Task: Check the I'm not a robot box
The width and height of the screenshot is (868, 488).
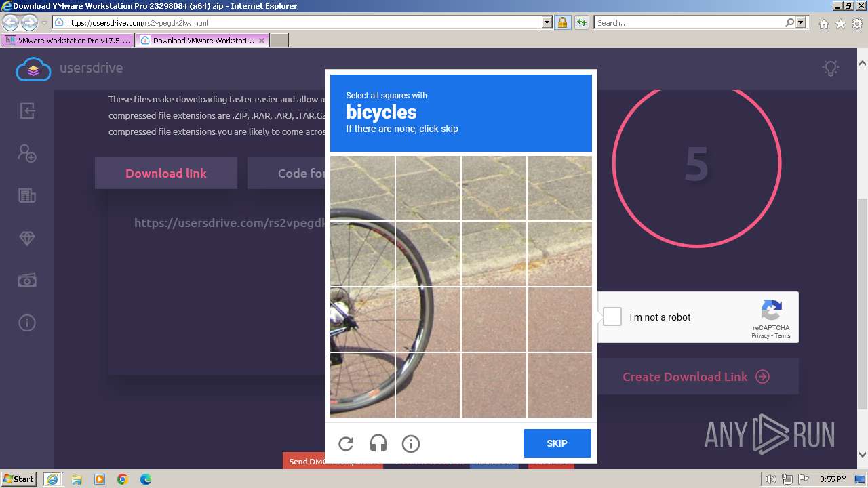Action: 612,317
